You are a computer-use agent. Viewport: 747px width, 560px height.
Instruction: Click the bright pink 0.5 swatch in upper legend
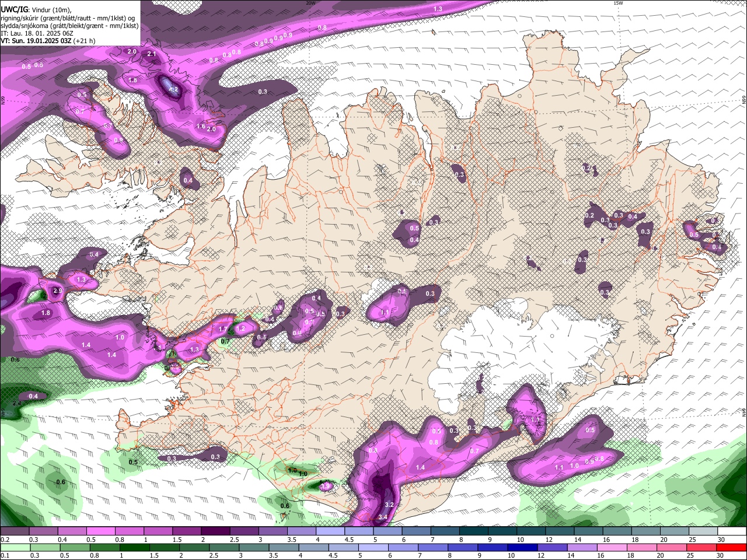[x=100, y=531]
